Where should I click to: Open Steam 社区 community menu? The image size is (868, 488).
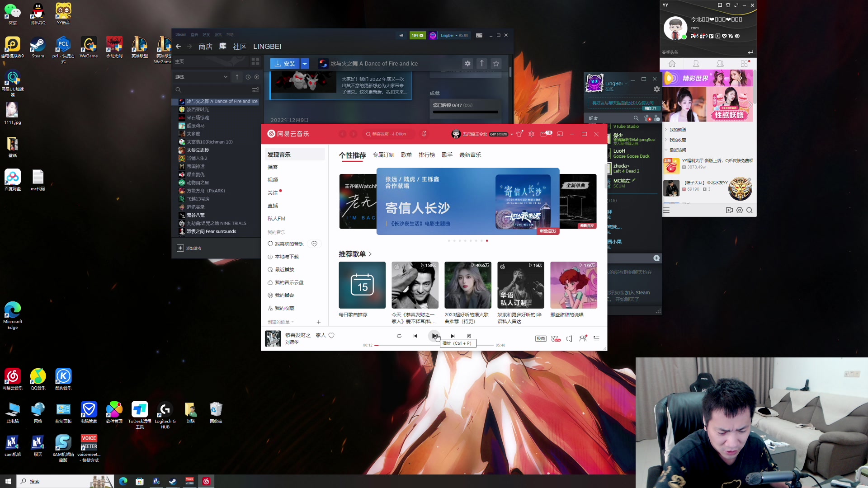click(x=240, y=47)
